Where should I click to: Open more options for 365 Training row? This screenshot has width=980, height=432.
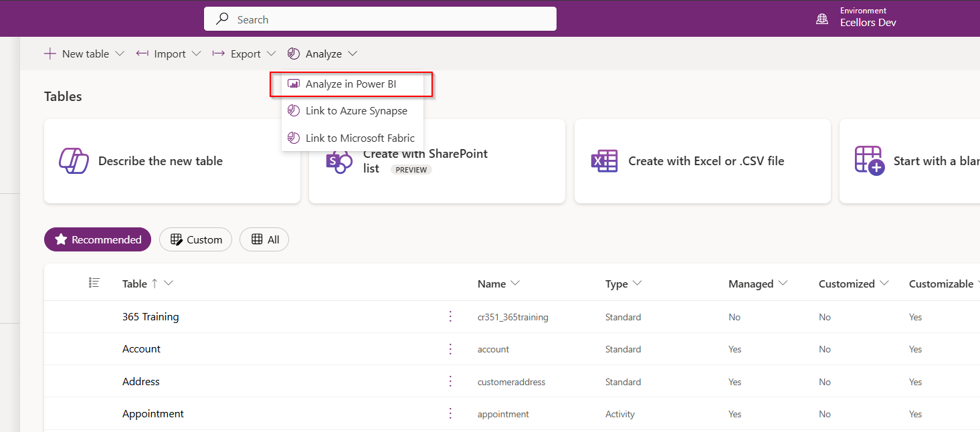pyautogui.click(x=450, y=316)
